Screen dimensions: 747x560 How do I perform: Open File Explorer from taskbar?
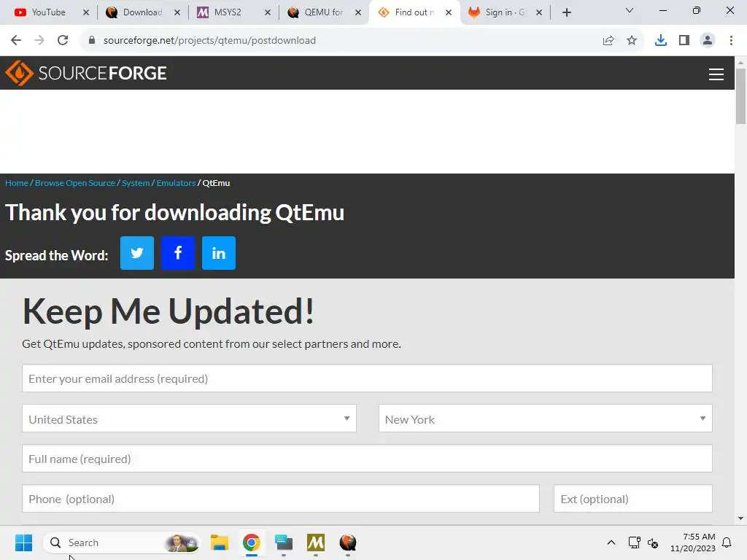click(x=220, y=542)
